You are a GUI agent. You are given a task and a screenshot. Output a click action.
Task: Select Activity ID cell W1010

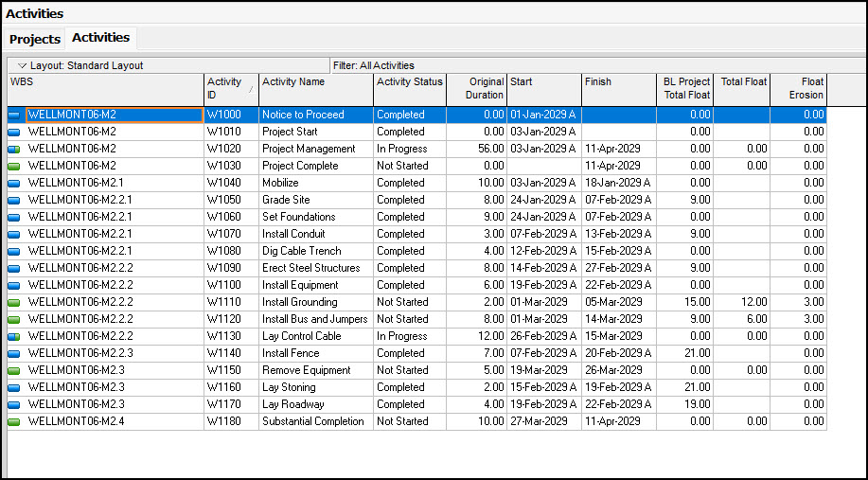[231, 132]
